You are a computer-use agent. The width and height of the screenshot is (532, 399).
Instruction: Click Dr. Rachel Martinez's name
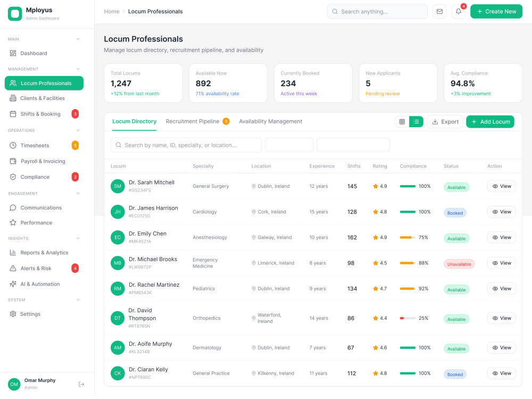click(154, 285)
